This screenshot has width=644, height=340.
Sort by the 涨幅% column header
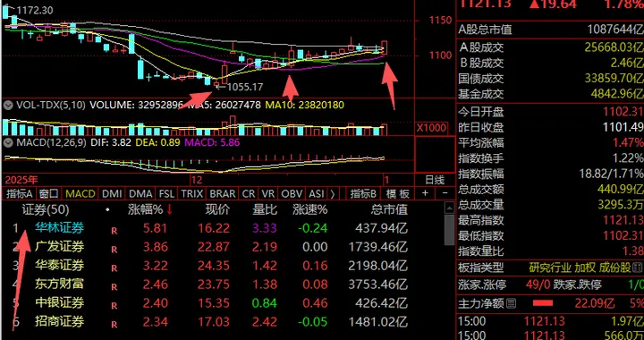[x=146, y=210]
